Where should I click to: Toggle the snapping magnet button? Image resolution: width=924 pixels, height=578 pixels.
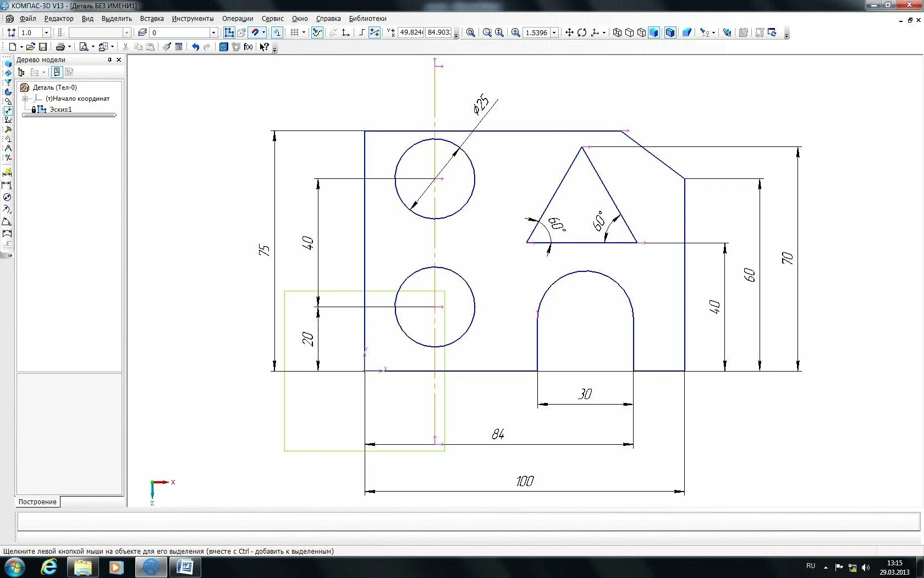pyautogui.click(x=255, y=32)
